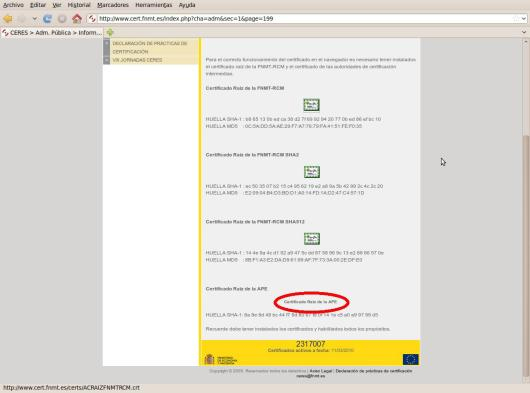Open the Ayuda menu
The height and width of the screenshot is (393, 530).
point(187,5)
